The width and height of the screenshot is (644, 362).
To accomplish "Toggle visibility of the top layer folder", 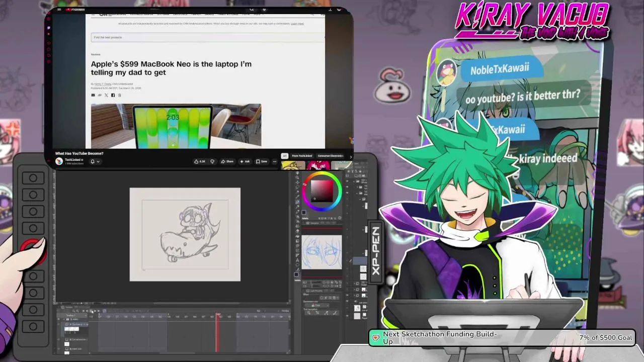I will [x=347, y=182].
